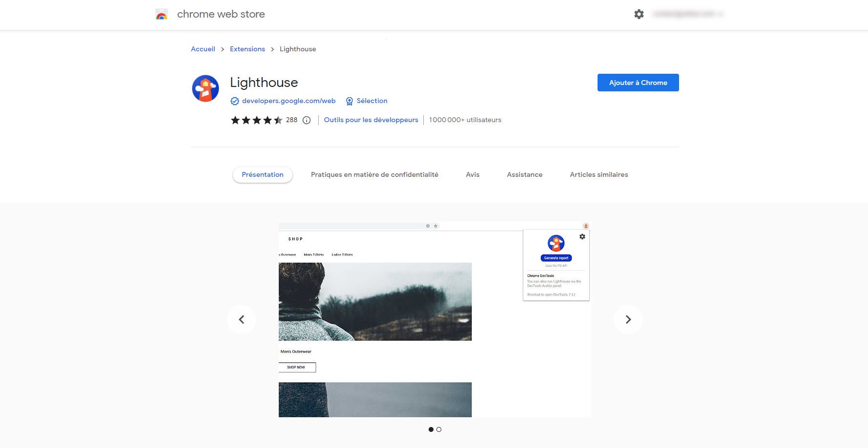This screenshot has height=448, width=868.
Task: Click the verified publisher badge icon
Action: coord(235,101)
